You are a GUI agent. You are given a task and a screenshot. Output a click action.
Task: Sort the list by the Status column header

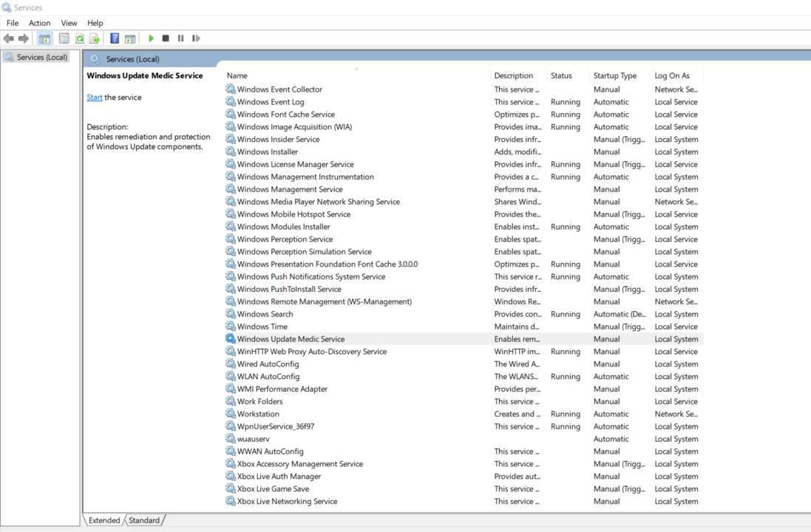pos(561,75)
